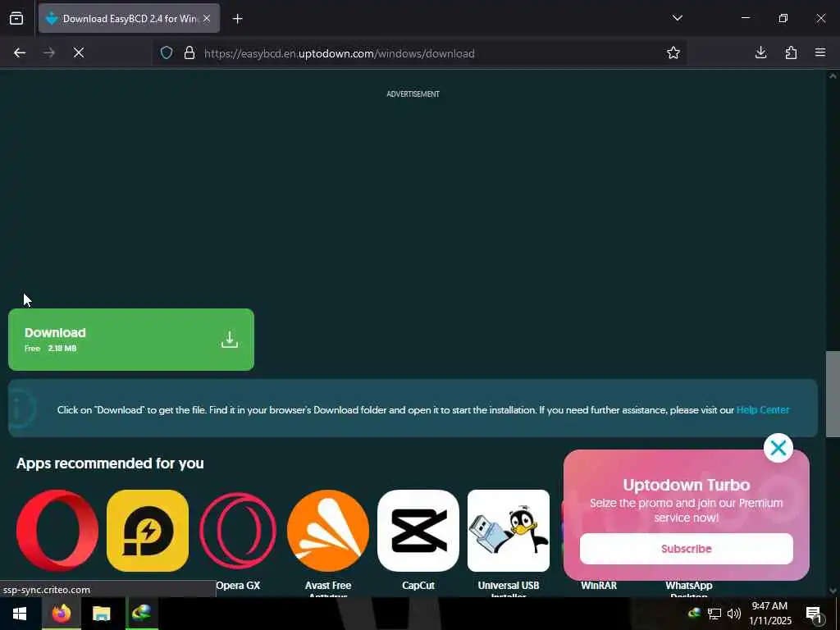Click the Opera GX text label

pos(238,586)
